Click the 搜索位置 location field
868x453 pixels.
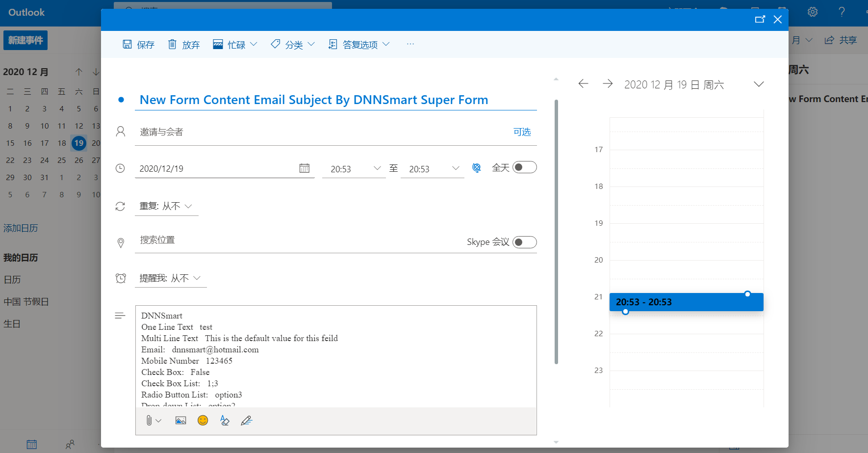click(299, 240)
